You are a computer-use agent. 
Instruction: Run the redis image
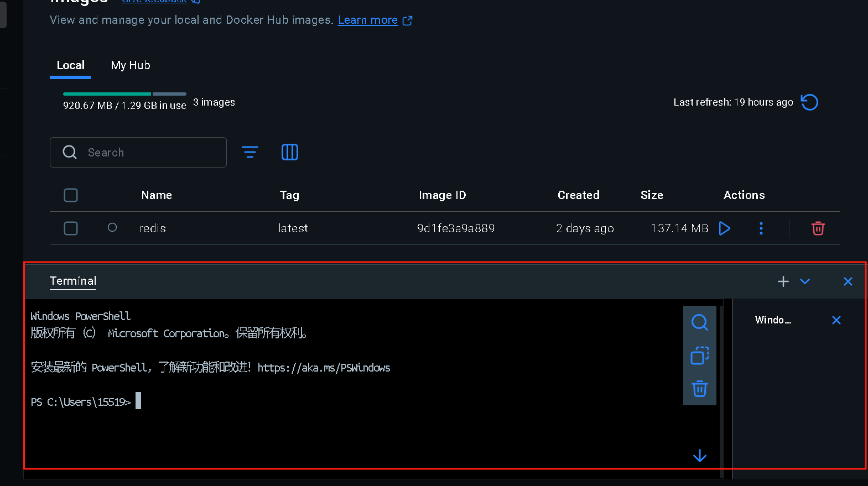[724, 228]
